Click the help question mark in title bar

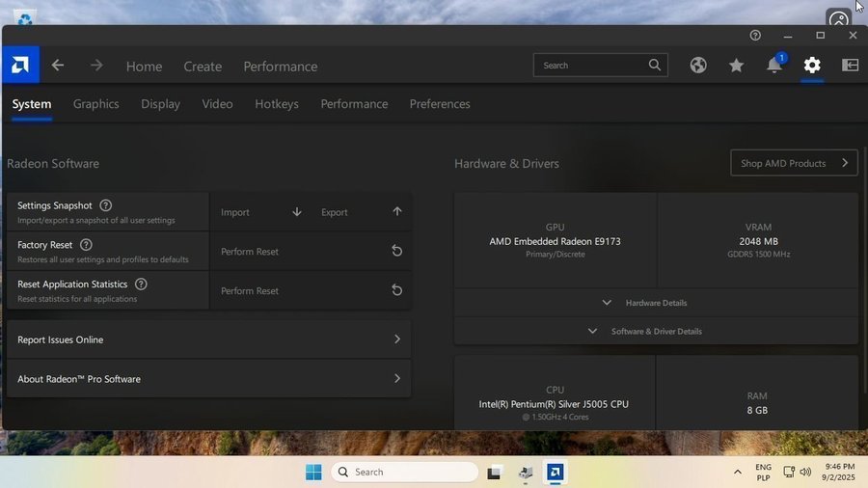tap(755, 36)
